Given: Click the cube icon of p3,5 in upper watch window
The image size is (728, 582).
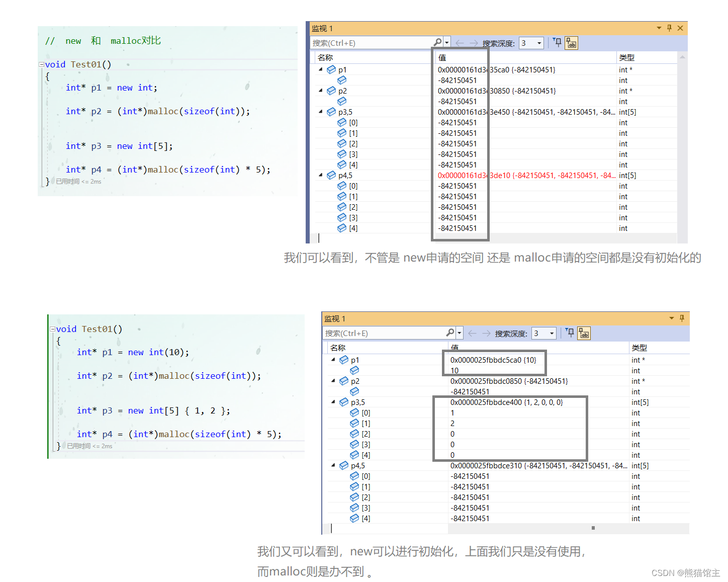Looking at the screenshot, I should pyautogui.click(x=331, y=112).
